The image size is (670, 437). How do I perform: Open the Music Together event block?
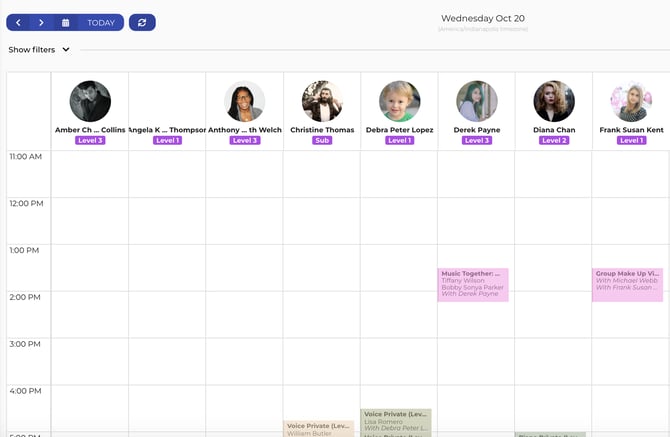coord(473,285)
